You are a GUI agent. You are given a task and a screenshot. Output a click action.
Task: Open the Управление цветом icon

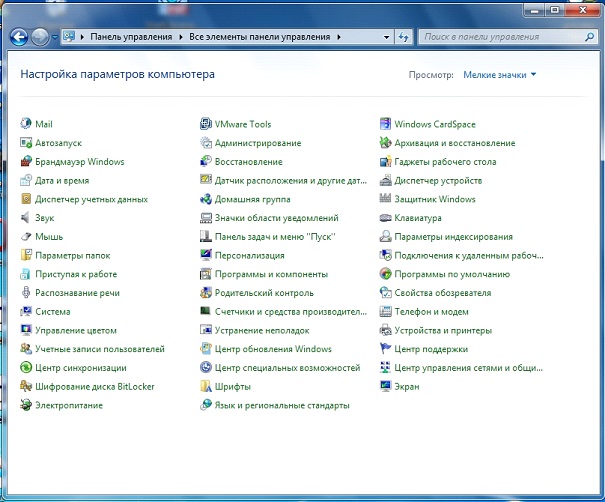point(26,330)
